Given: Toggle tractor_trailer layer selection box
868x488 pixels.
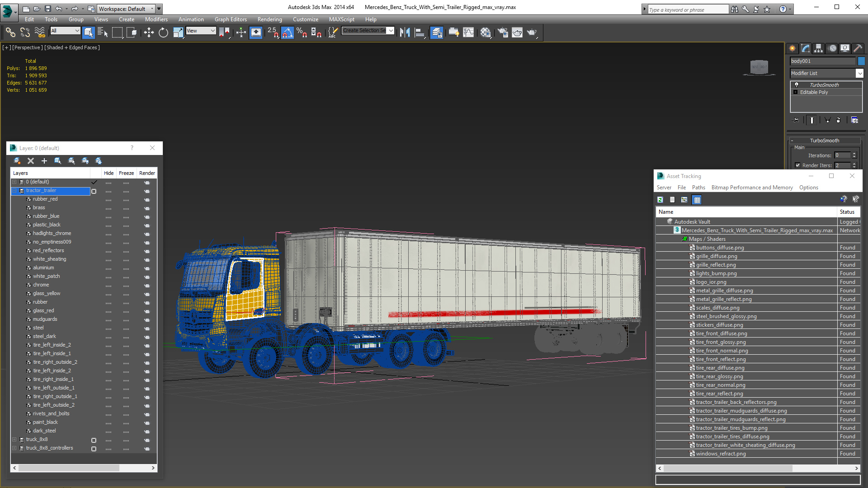Looking at the screenshot, I should pyautogui.click(x=94, y=191).
